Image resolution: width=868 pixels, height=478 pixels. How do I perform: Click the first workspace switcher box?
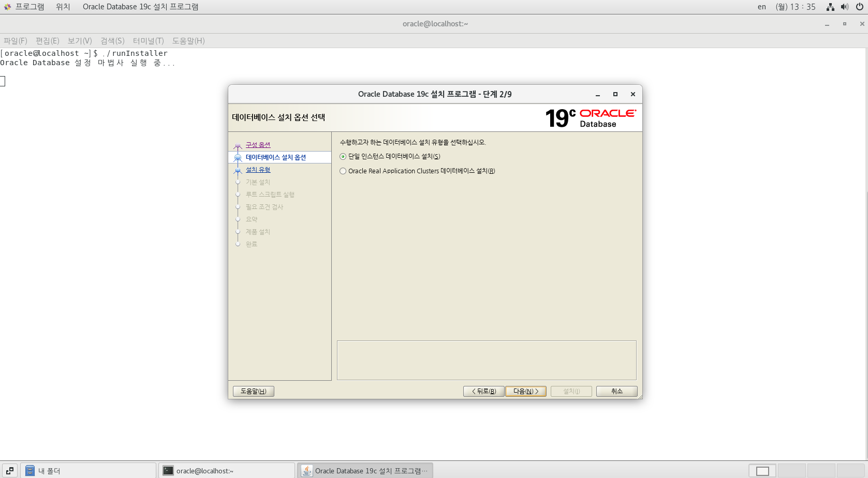pos(762,471)
